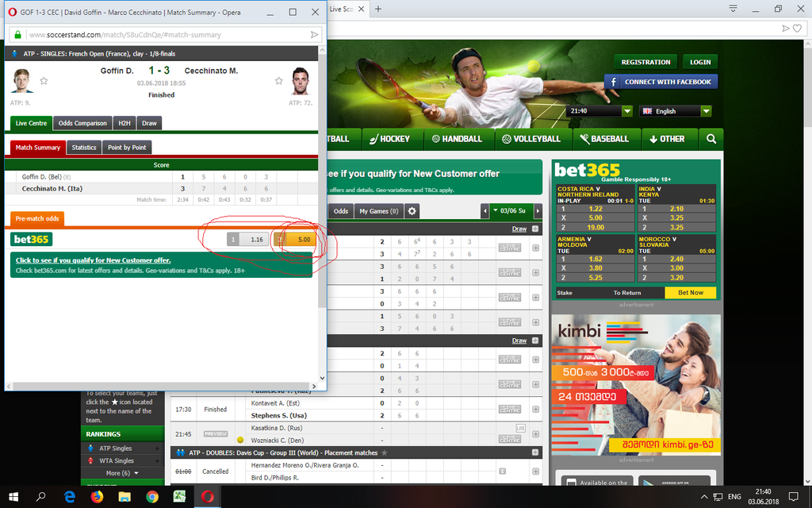Click popup horizontal scrollbar right arrow

tap(314, 387)
